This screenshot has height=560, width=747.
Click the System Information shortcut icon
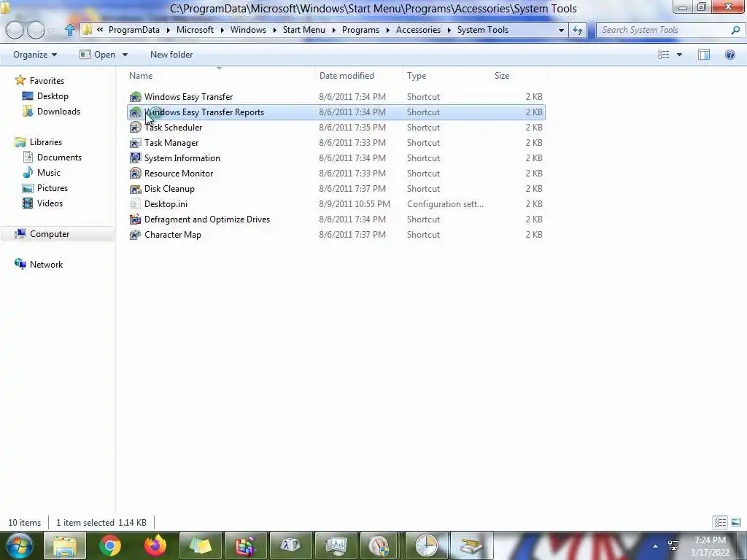tap(135, 157)
